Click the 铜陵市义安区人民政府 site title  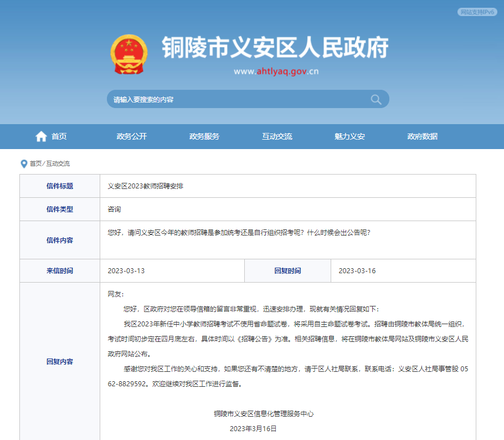(x=275, y=48)
